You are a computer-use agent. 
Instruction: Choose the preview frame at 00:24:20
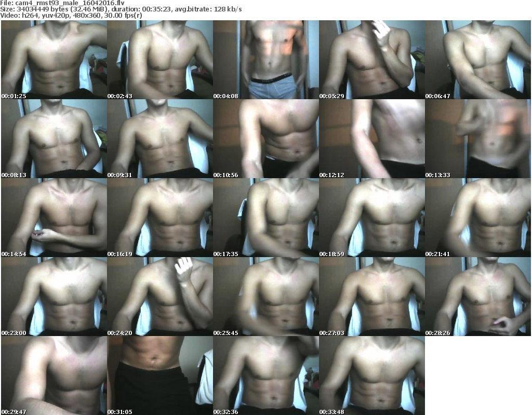click(160, 297)
